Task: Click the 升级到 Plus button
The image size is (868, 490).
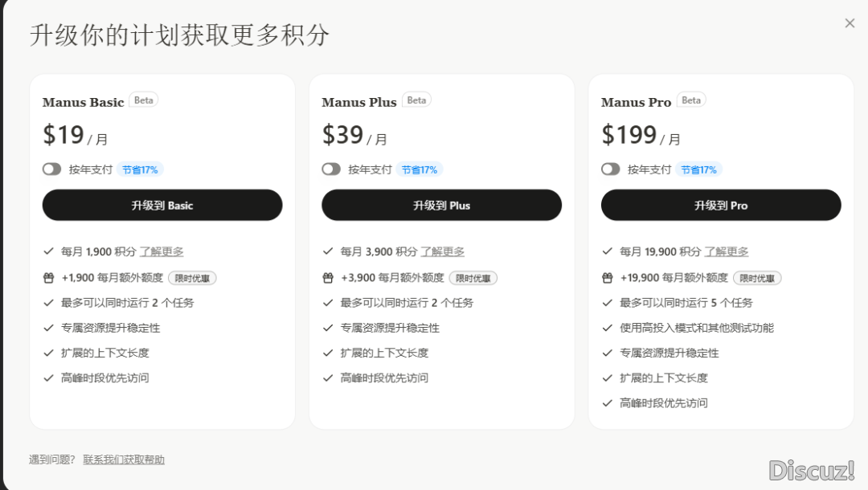Action: pos(442,205)
